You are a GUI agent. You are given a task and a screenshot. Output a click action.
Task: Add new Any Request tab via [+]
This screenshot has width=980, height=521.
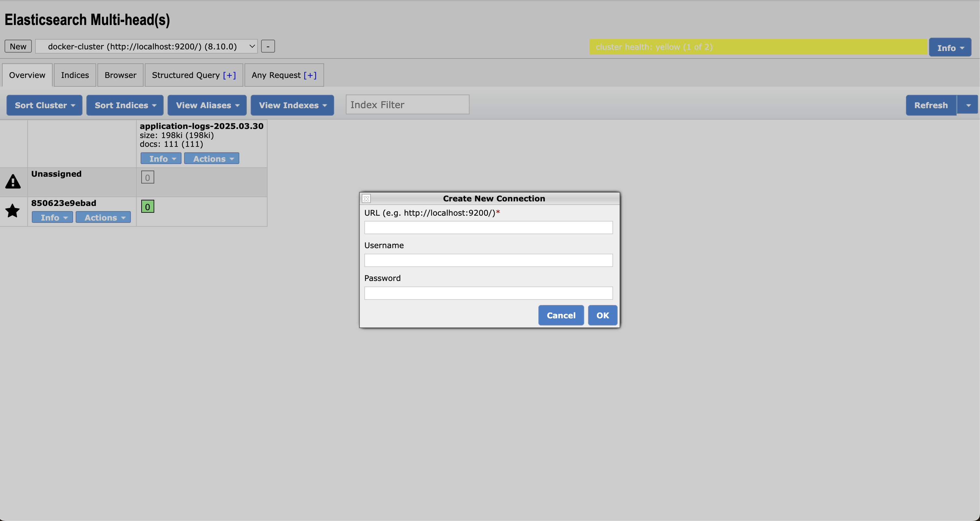point(310,75)
